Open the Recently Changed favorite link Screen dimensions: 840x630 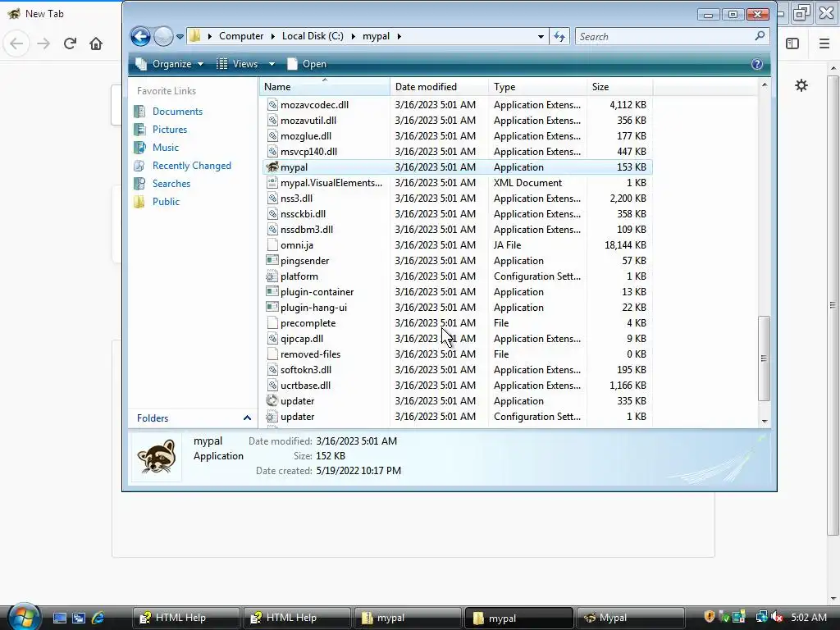[x=192, y=166]
